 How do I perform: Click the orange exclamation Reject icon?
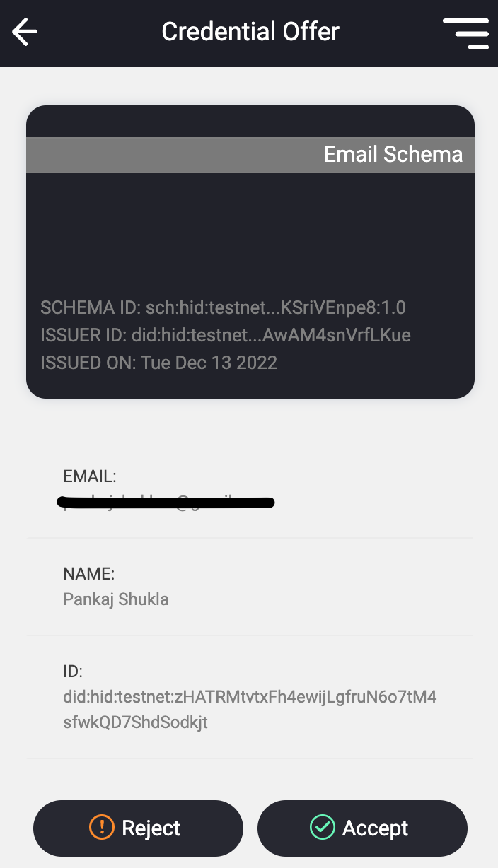(x=102, y=827)
